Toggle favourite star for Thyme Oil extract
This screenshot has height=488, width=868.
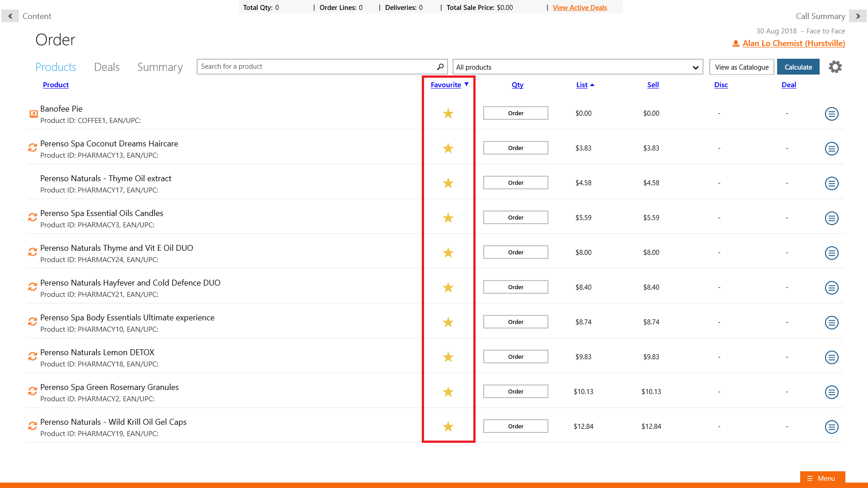(448, 183)
